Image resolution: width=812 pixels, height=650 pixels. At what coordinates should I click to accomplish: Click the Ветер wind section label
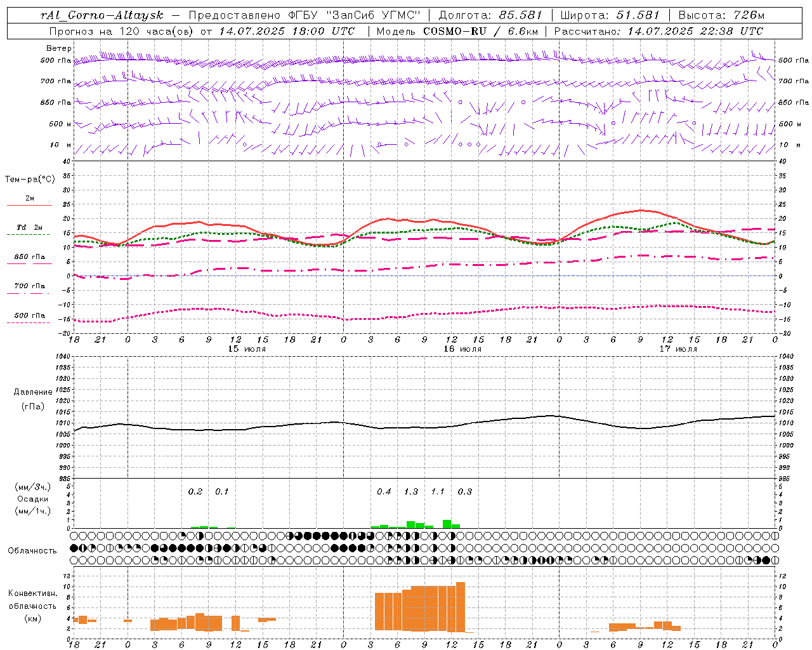tap(59, 48)
